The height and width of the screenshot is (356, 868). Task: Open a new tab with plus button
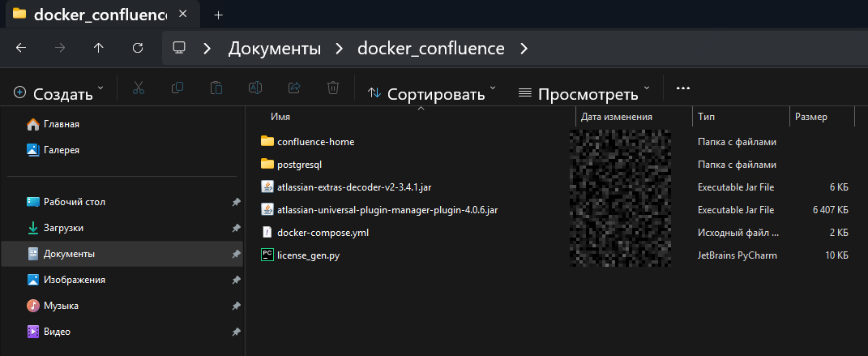coord(218,15)
